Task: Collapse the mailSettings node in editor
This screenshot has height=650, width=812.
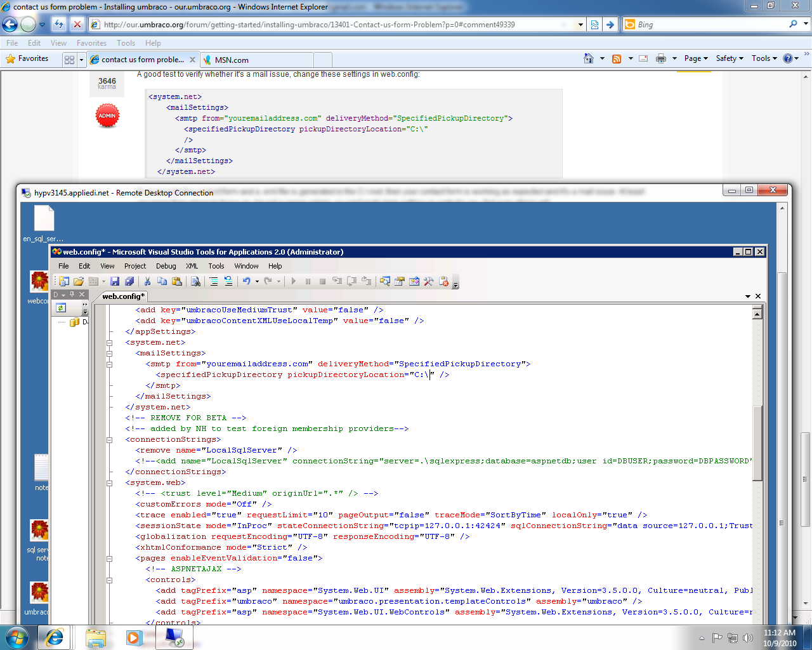Action: pyautogui.click(x=109, y=354)
